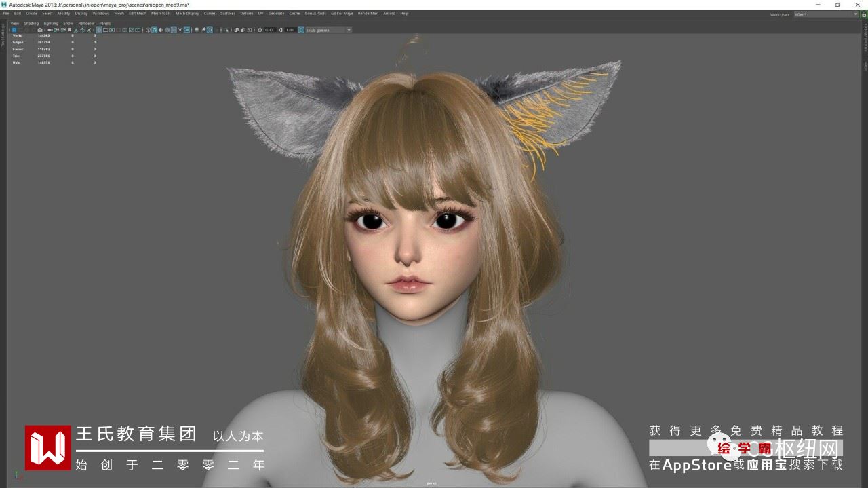Toggle the X-Ray Joints icon
The image size is (868, 488).
pos(249,30)
